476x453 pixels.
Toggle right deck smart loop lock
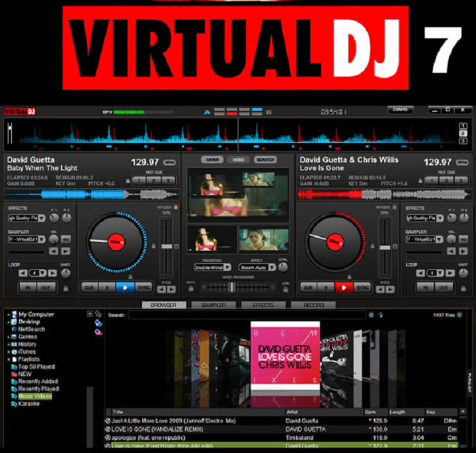pyautogui.click(x=463, y=288)
